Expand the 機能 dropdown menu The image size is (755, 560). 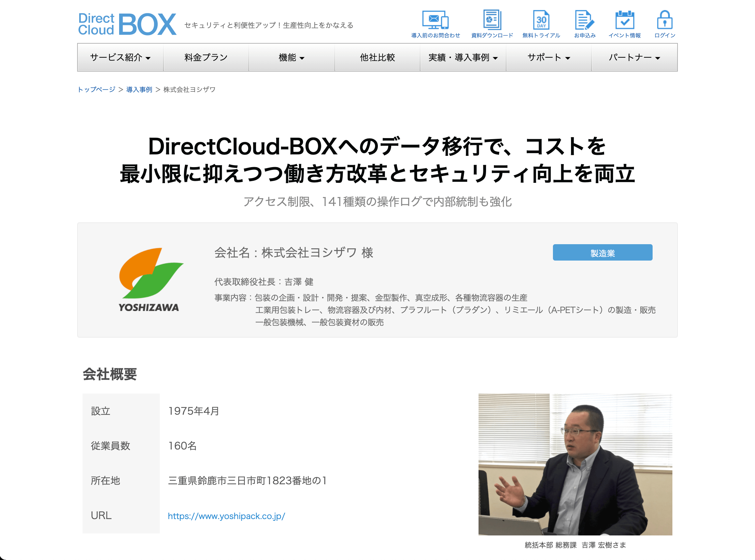click(291, 57)
